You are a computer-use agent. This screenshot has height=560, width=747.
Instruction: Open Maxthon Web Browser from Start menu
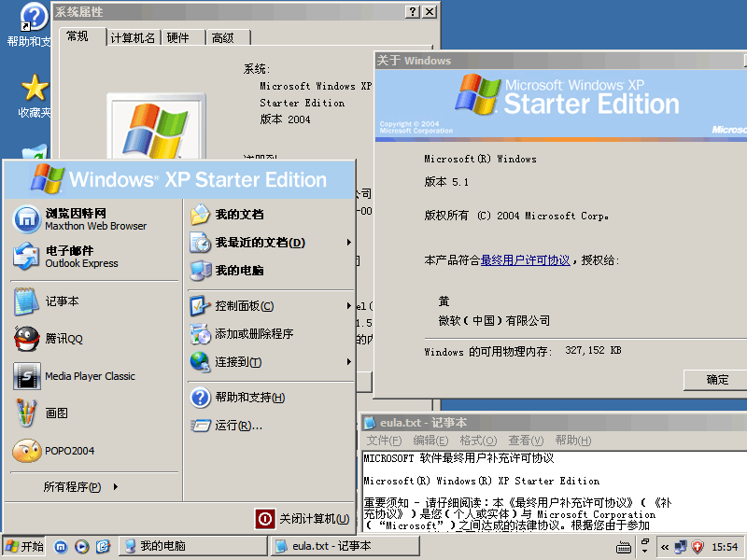point(95,219)
